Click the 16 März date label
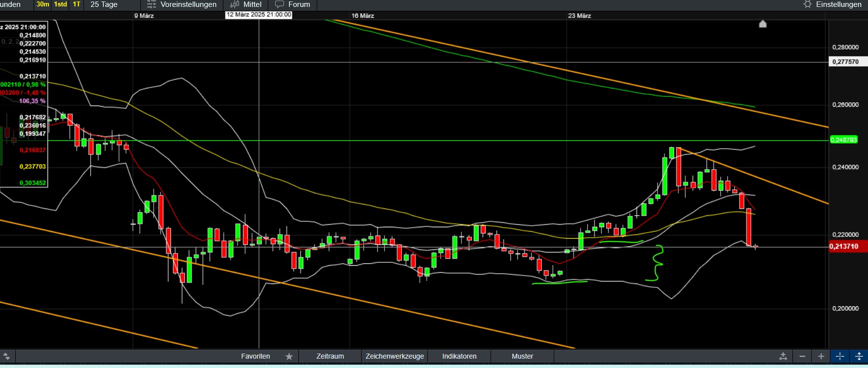This screenshot has height=368, width=868. click(x=363, y=16)
